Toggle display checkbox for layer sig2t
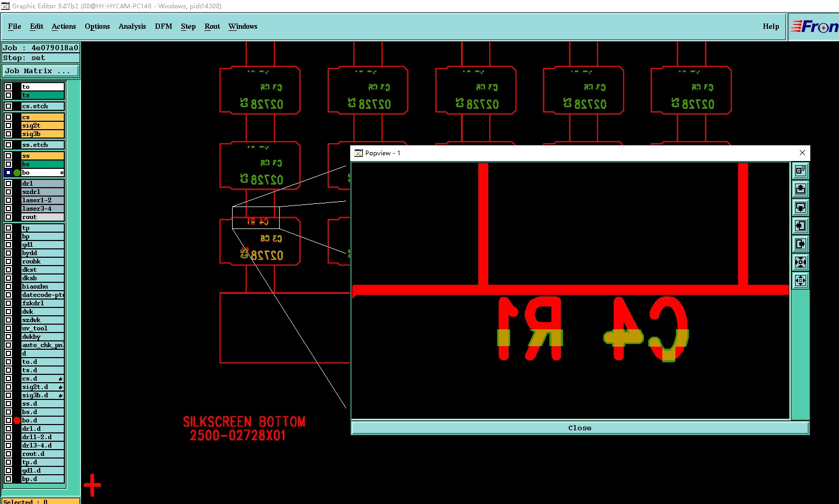 point(8,125)
